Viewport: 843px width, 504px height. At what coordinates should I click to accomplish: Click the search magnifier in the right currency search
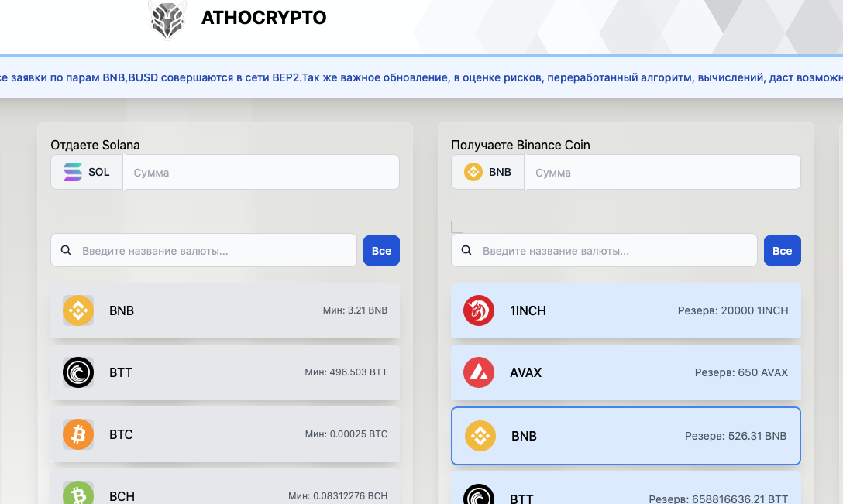pyautogui.click(x=466, y=250)
